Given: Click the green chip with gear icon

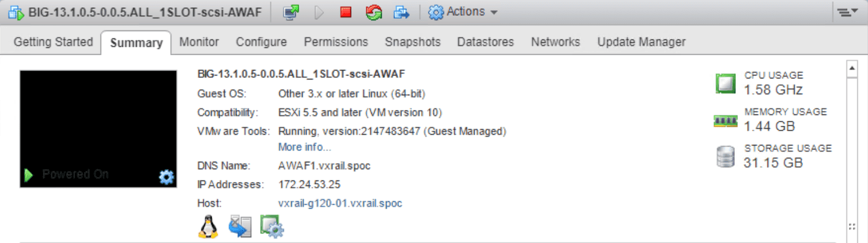Looking at the screenshot, I should pos(271,226).
